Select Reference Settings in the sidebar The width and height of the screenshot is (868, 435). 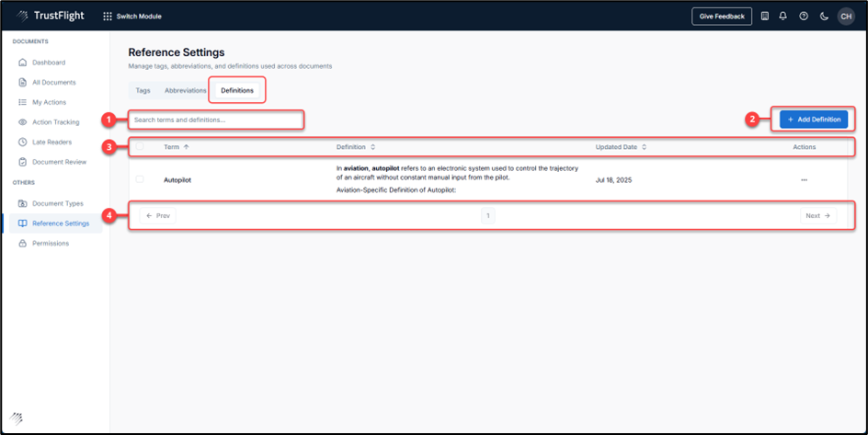[x=61, y=223]
